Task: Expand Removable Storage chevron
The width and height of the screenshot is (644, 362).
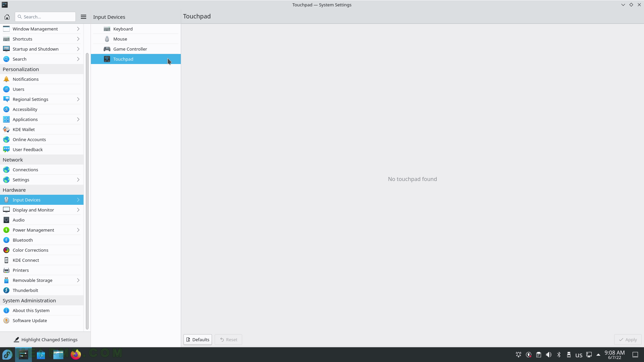Action: 78,280
